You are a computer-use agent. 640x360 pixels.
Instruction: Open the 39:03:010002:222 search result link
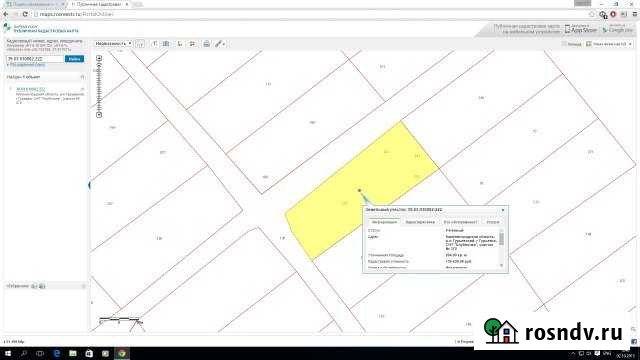tap(31, 89)
